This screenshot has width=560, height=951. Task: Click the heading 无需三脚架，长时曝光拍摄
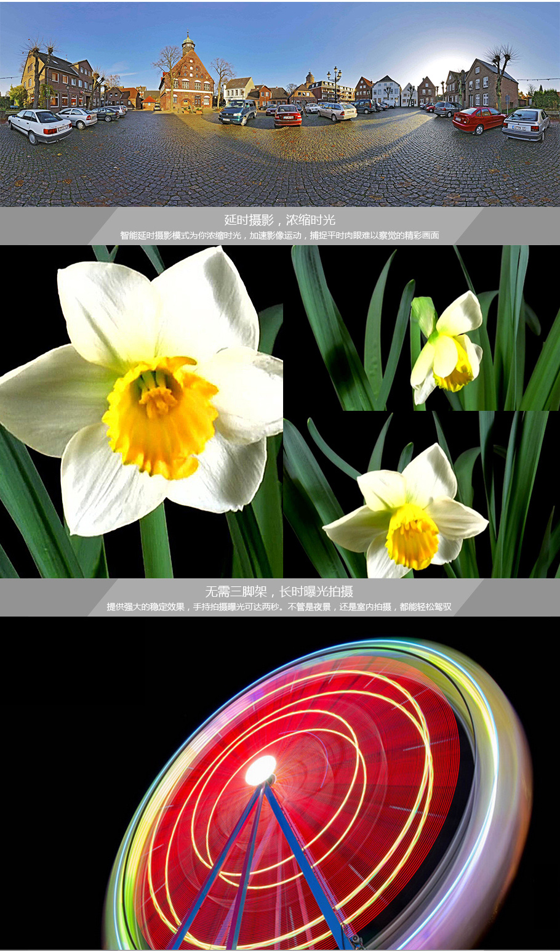279,591
